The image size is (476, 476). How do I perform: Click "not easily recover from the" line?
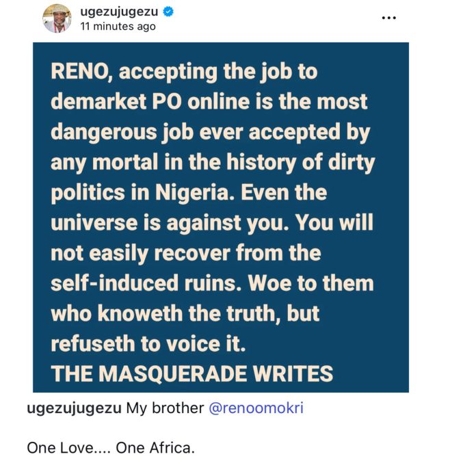tap(186, 254)
